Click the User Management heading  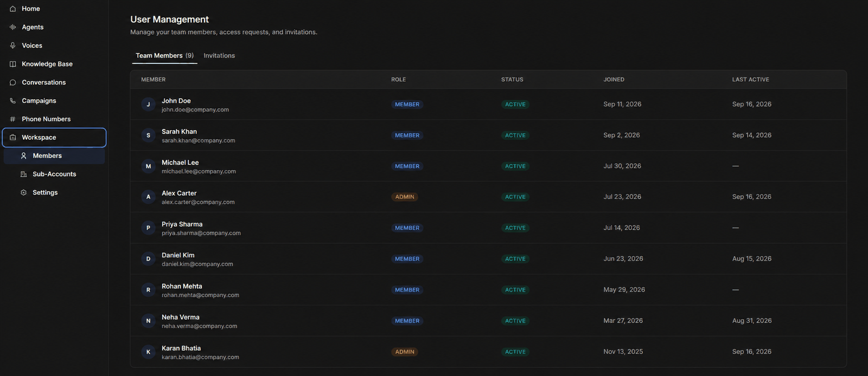click(169, 20)
